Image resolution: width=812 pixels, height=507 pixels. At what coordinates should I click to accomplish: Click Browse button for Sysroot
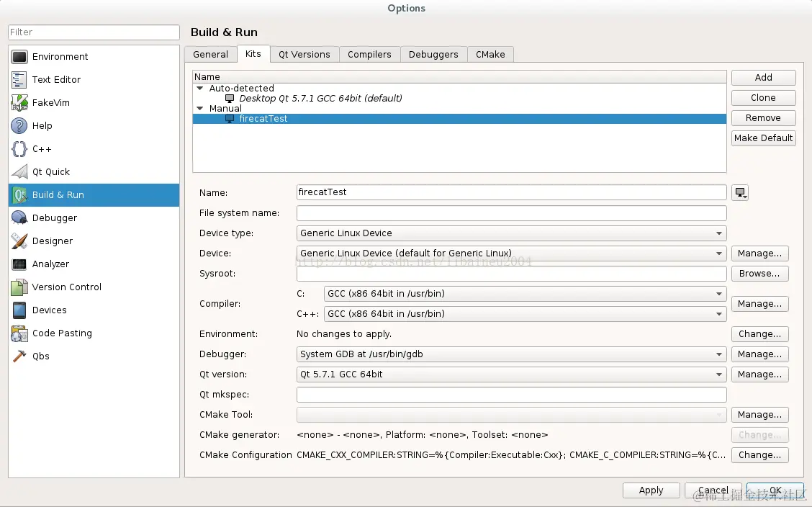click(759, 274)
